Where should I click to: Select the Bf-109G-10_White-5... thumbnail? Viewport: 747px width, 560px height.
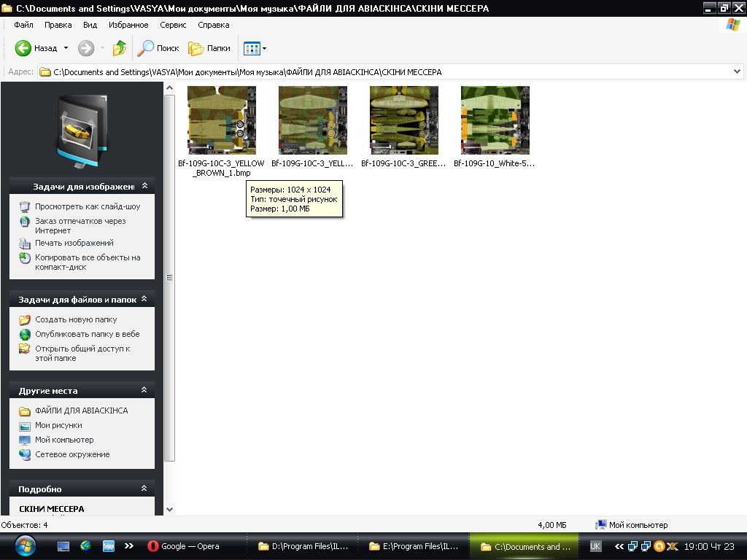(x=495, y=120)
